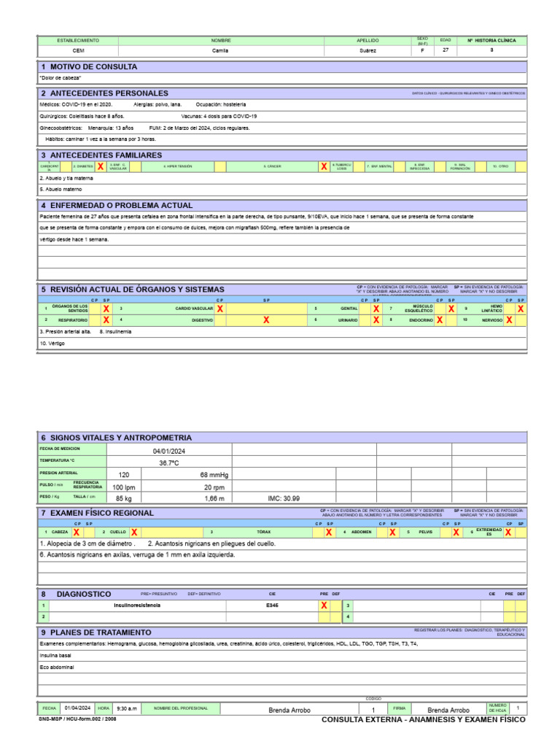Click the Nombre field containing Camila
The height and width of the screenshot is (747, 560).
tap(220, 50)
